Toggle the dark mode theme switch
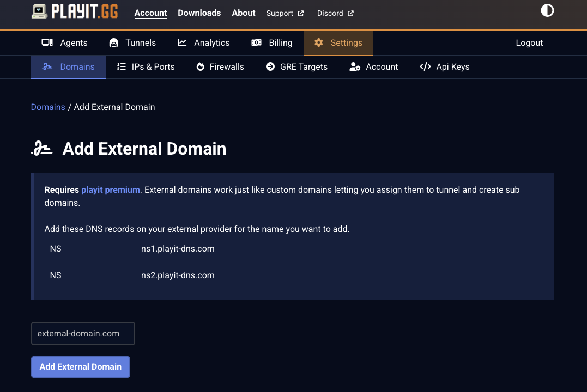 click(x=547, y=10)
